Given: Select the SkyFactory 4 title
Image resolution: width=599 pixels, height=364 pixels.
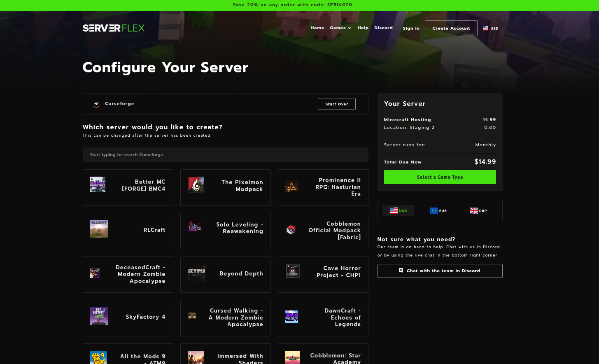Looking at the screenshot, I should coord(146,317).
